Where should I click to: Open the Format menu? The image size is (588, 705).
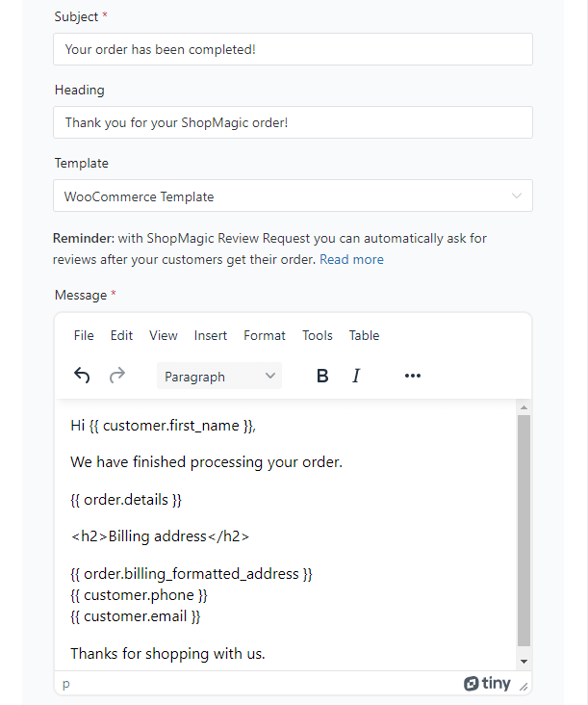click(265, 335)
